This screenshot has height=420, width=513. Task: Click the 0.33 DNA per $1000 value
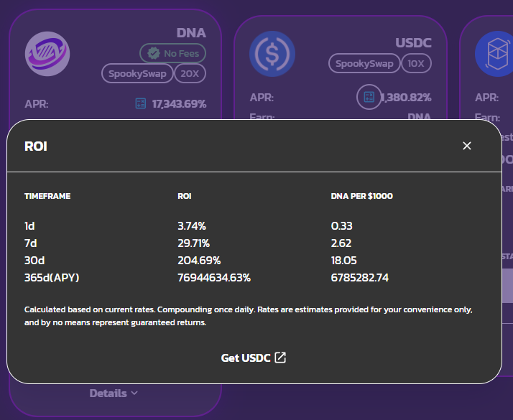point(341,226)
